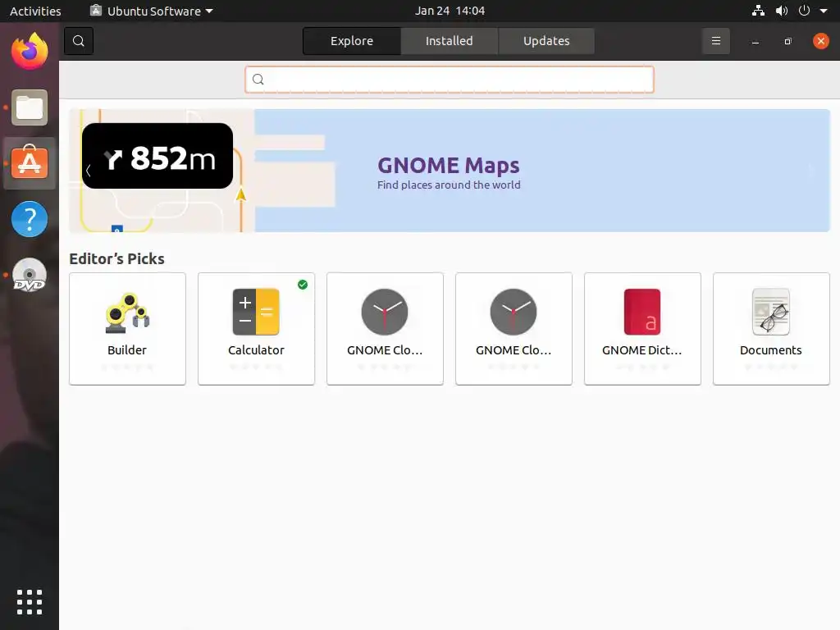Viewport: 840px width, 630px height.
Task: Click the network status icon
Action: (x=758, y=11)
